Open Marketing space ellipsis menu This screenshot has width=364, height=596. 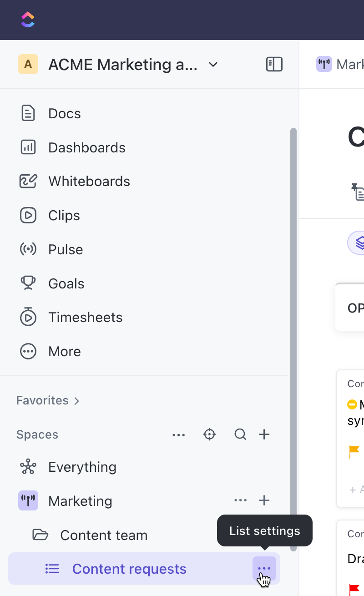click(240, 500)
